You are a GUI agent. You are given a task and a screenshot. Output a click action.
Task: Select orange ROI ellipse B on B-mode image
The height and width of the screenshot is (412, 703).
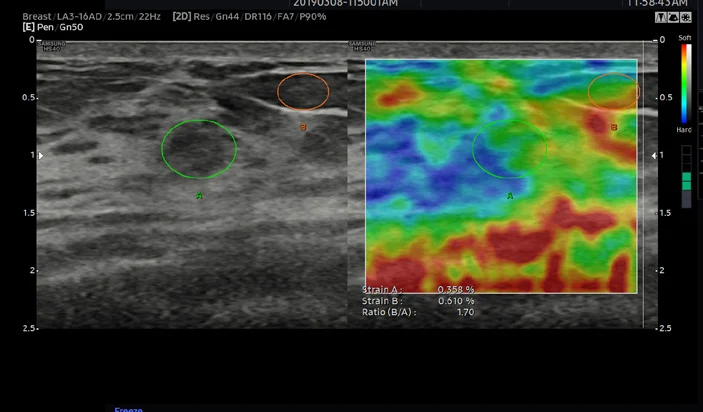(303, 91)
